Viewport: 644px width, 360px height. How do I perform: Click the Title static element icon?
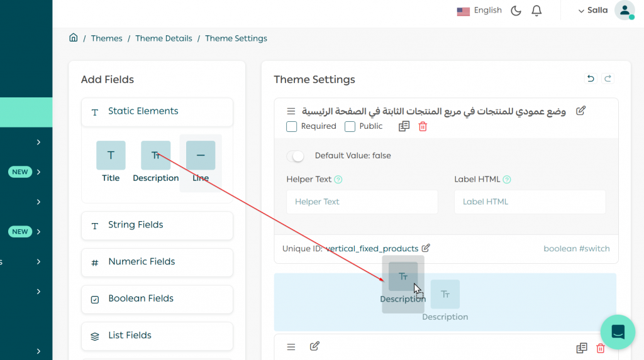coord(111,155)
